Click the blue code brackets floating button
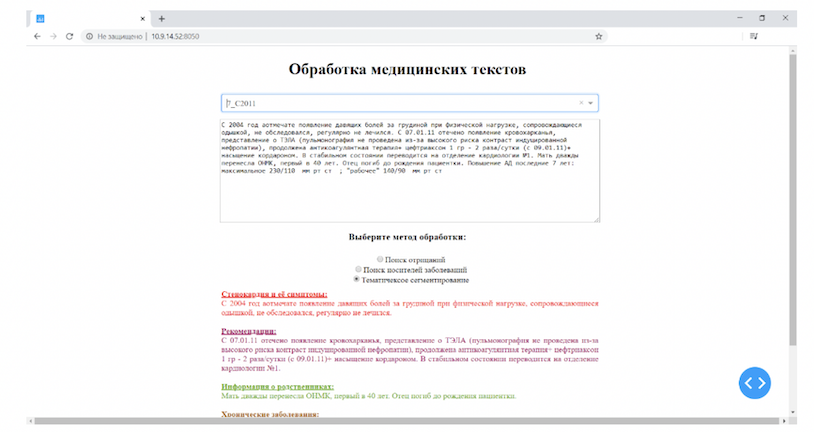This screenshot has height=432, width=814. pyautogui.click(x=756, y=381)
